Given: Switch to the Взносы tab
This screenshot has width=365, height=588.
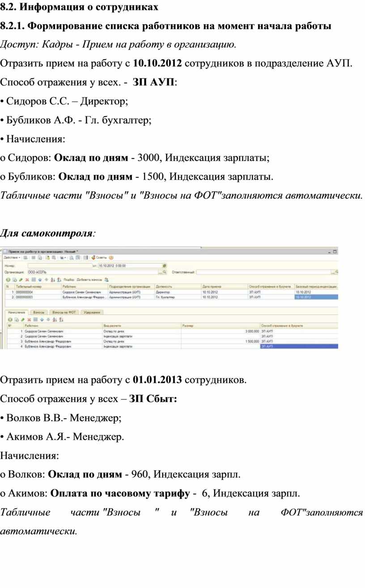Looking at the screenshot, I should point(39,312).
